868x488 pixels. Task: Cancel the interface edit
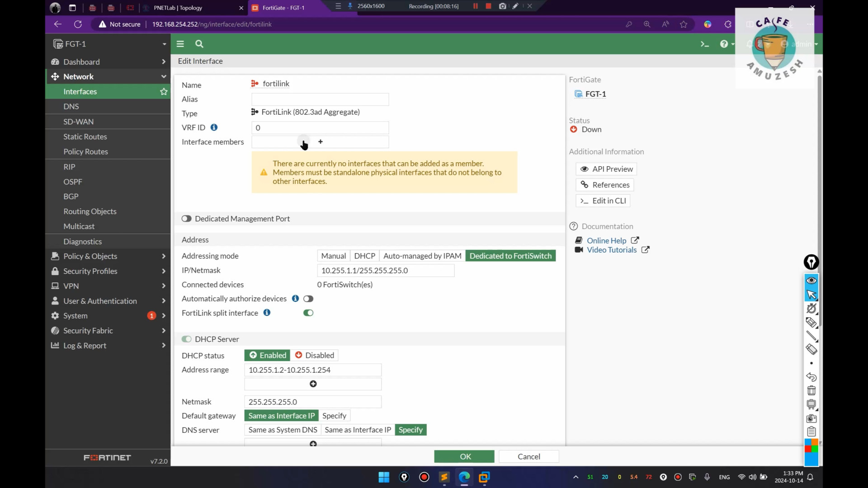(x=529, y=457)
